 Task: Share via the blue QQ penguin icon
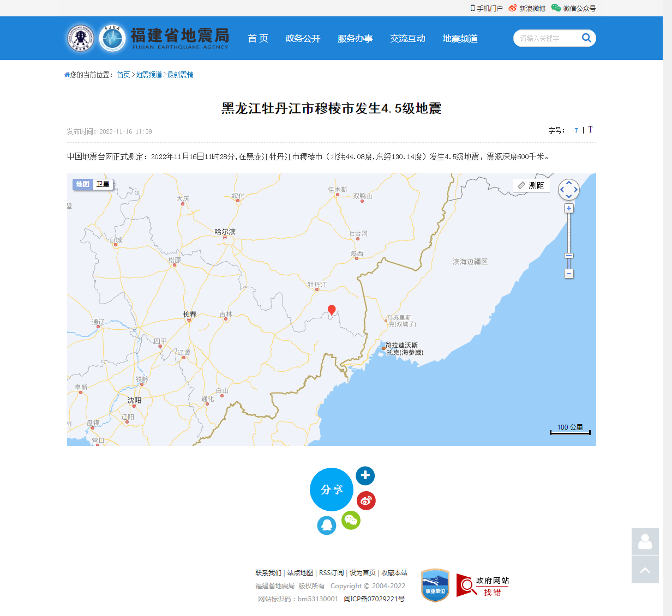(x=326, y=526)
